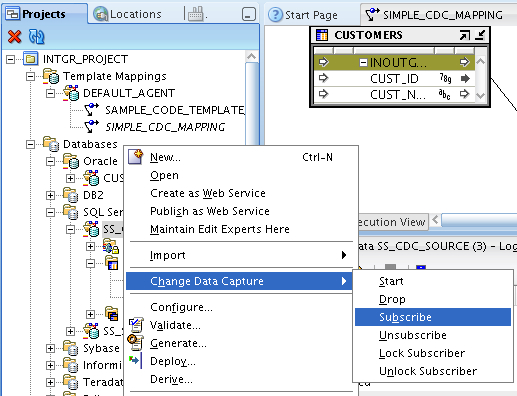Viewport: 517px width, 396px height.
Task: Click the DB2 folder icon
Action: pyautogui.click(x=71, y=195)
